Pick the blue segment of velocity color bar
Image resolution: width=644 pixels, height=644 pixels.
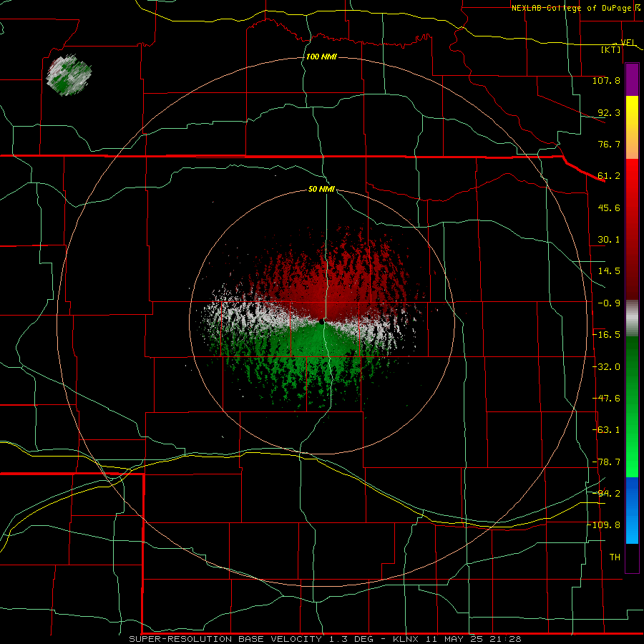[x=632, y=510]
